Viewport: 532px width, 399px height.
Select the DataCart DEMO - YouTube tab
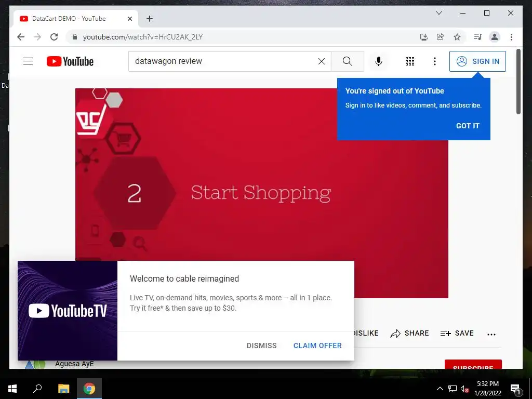76,19
